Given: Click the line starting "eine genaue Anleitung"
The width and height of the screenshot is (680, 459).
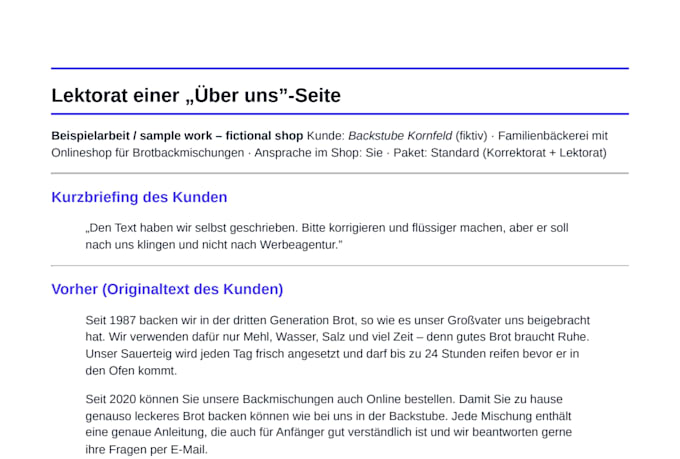Looking at the screenshot, I should click(329, 432).
